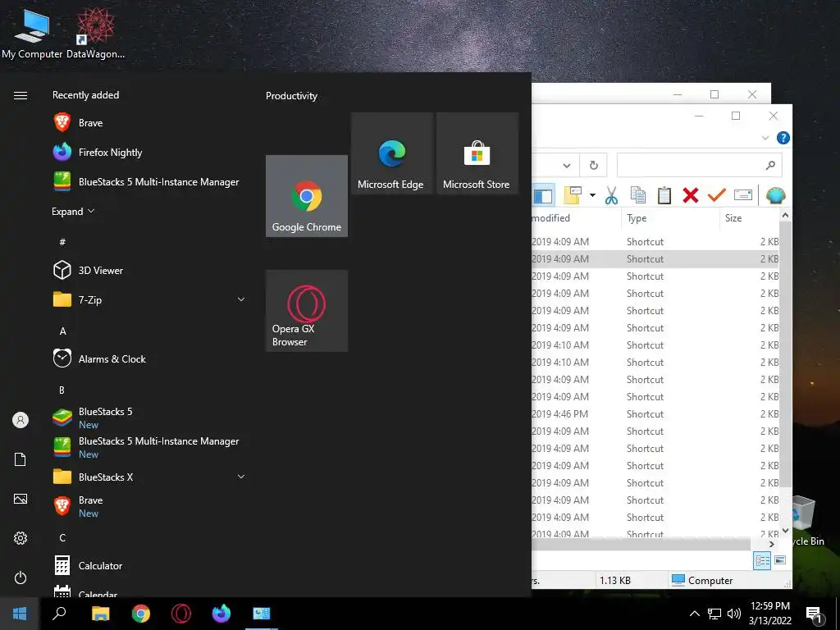Click the Windows Start button on taskbar
This screenshot has height=630, width=840.
[x=20, y=614]
